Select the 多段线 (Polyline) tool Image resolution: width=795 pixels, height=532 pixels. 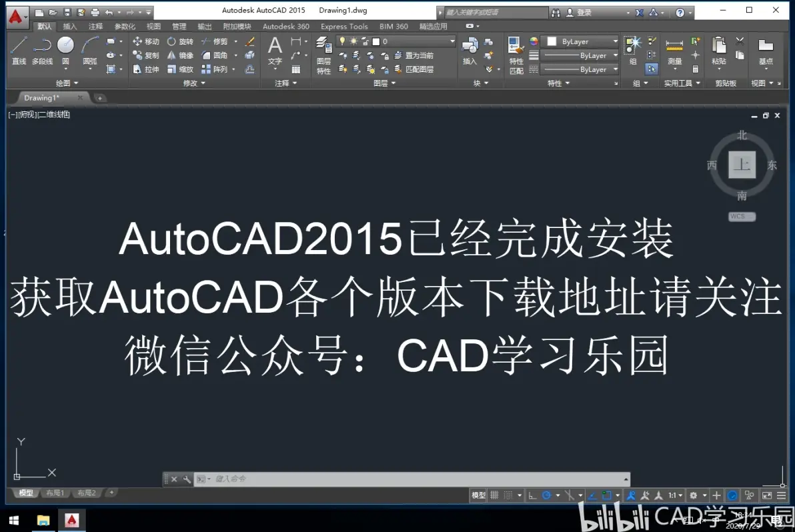point(42,50)
